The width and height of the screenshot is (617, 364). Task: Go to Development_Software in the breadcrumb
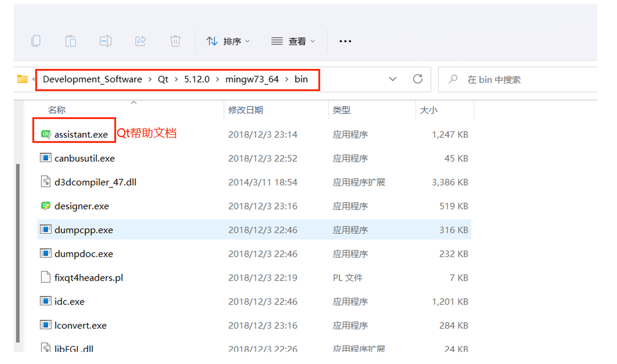[92, 80]
